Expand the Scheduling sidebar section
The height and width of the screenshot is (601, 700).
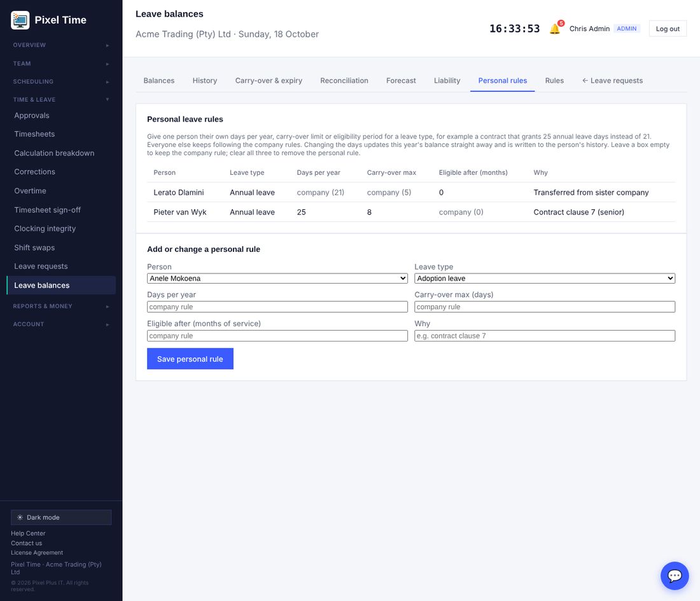(x=61, y=81)
